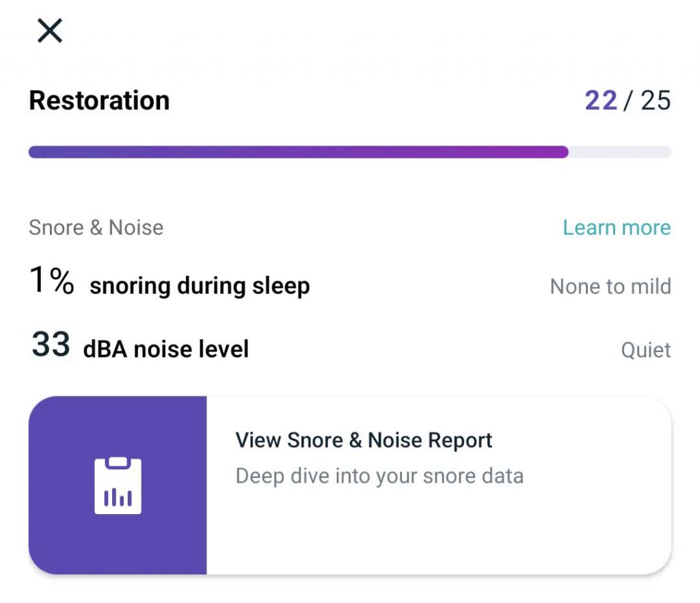This screenshot has height=603, width=700.
Task: Open View Snore & Noise Report title
Action: (364, 440)
